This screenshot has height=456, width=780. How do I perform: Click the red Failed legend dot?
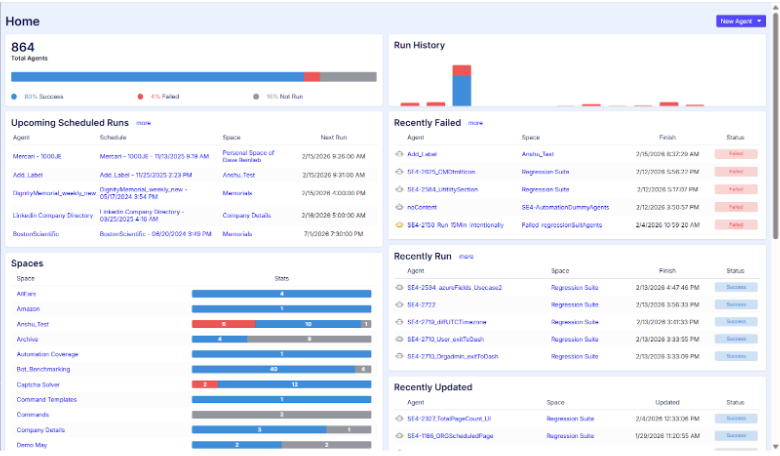coord(140,97)
